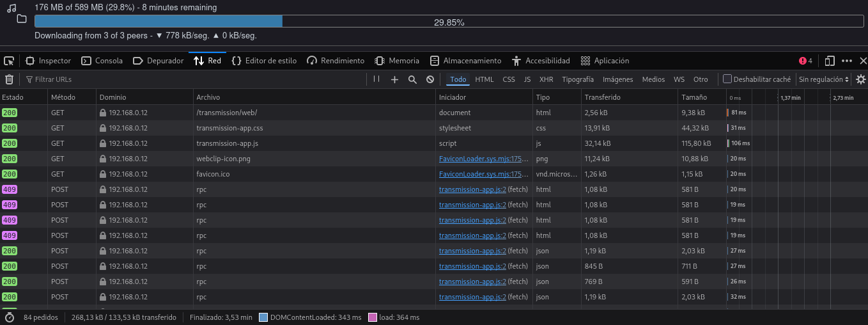Toggle responsive design mode icon
The image size is (868, 325).
coord(830,61)
